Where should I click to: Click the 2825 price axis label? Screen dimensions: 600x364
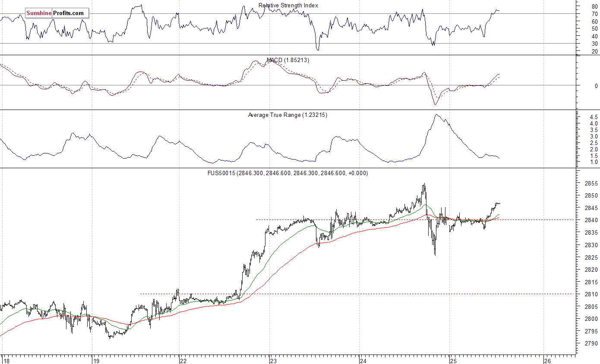pos(591,257)
